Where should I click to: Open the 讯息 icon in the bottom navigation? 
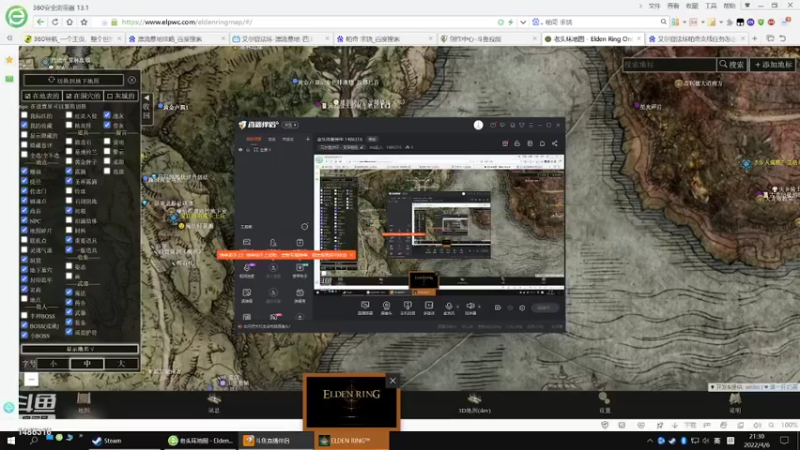point(214,403)
